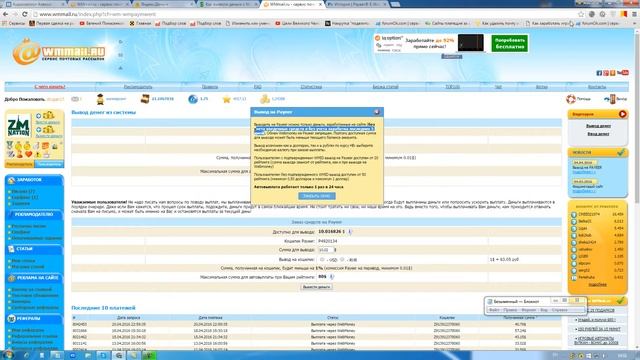Open the 'Правила' menu item
This screenshot has height=360, width=640.
click(210, 87)
